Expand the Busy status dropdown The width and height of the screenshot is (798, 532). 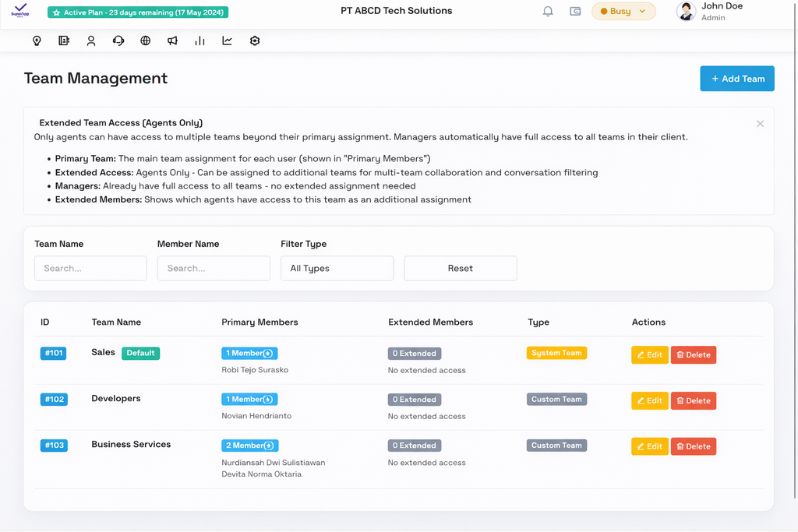[x=623, y=12]
